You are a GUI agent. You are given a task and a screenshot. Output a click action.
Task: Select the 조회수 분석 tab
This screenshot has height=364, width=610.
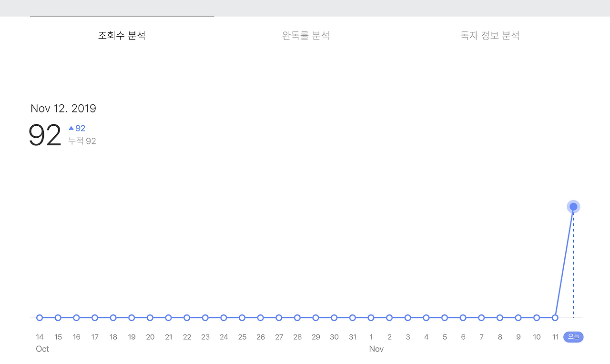(x=122, y=35)
